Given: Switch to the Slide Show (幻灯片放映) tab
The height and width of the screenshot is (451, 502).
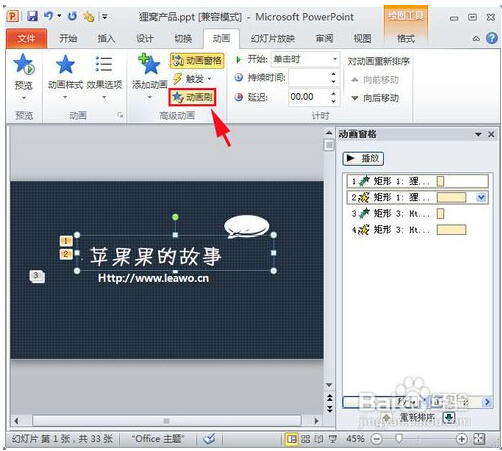Looking at the screenshot, I should (272, 39).
